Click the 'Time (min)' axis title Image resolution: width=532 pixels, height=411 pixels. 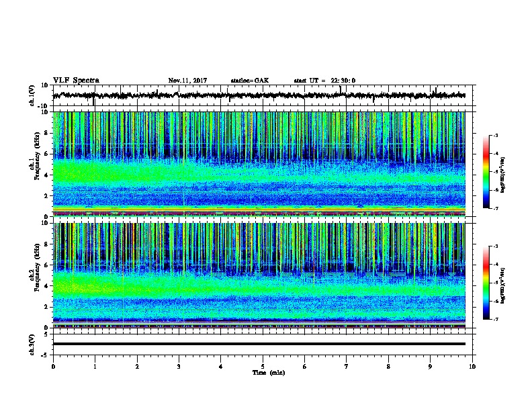(269, 373)
